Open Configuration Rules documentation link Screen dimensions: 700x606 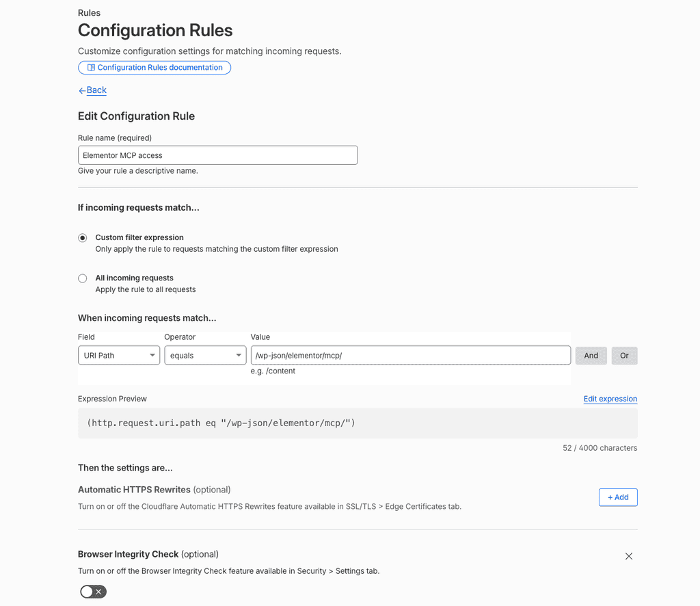pos(154,68)
